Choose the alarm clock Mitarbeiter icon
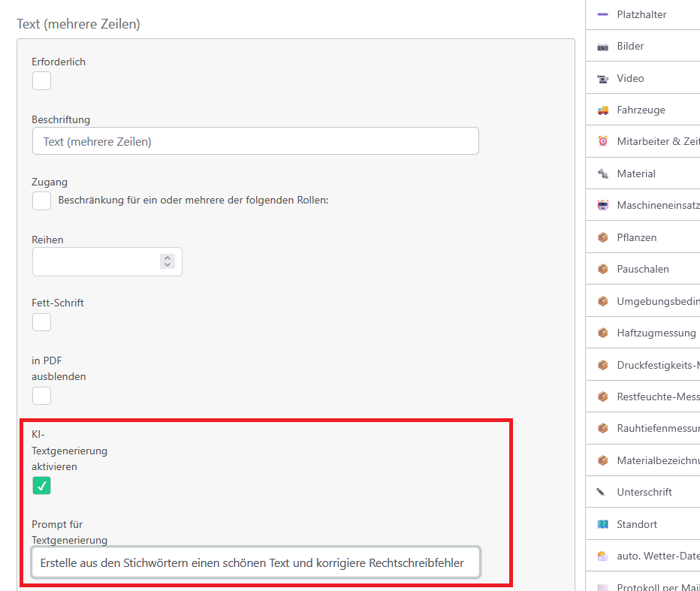700x591 pixels. click(602, 141)
